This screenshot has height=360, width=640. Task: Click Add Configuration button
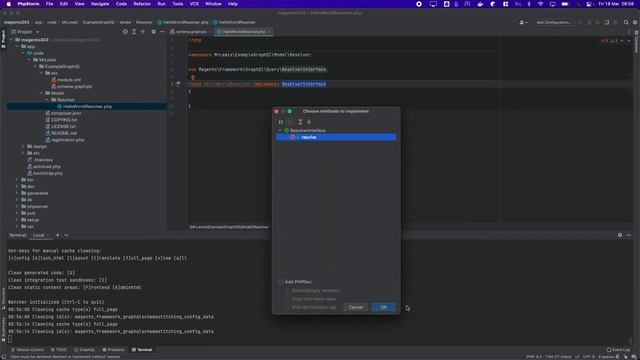tap(553, 22)
